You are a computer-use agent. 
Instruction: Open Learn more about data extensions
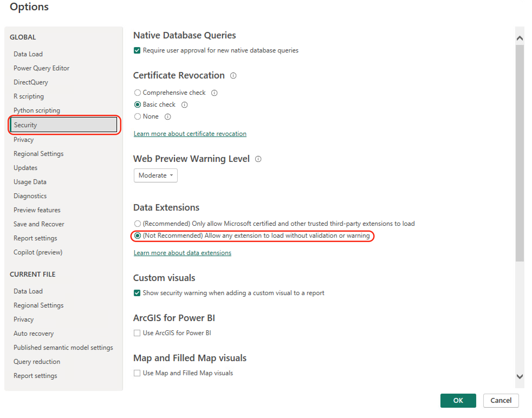point(182,253)
